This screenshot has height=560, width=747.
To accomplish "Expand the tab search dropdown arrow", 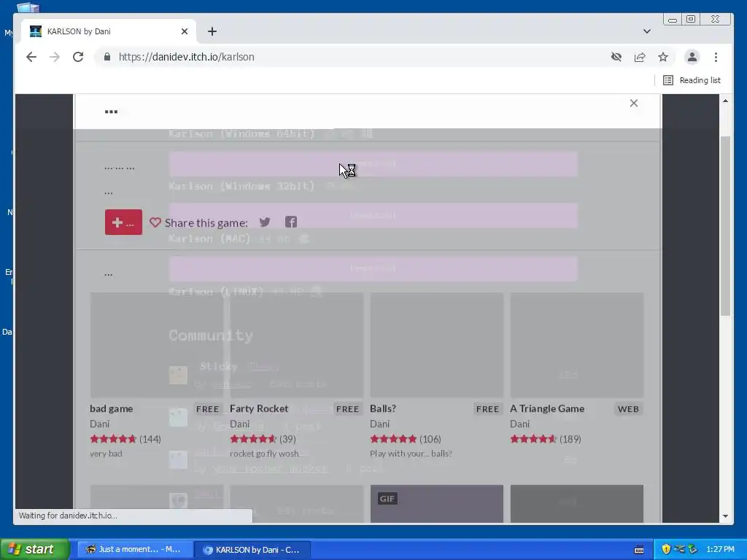I will click(x=647, y=31).
